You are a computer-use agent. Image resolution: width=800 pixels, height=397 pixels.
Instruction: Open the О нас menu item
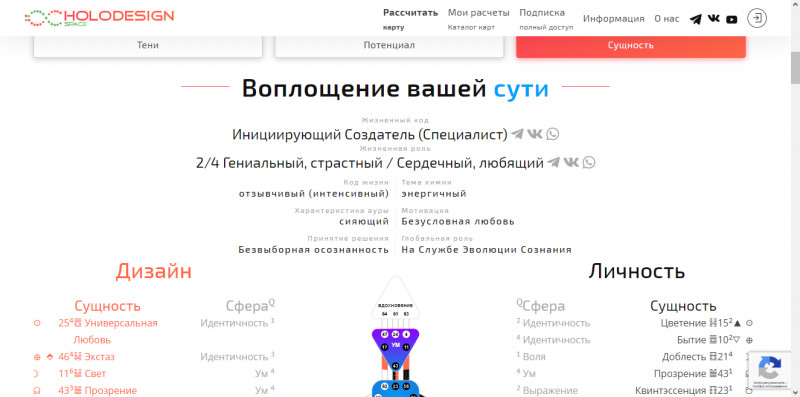coord(667,19)
